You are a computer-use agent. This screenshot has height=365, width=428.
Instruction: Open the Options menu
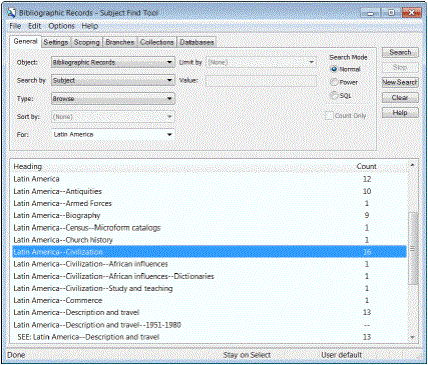coord(61,26)
